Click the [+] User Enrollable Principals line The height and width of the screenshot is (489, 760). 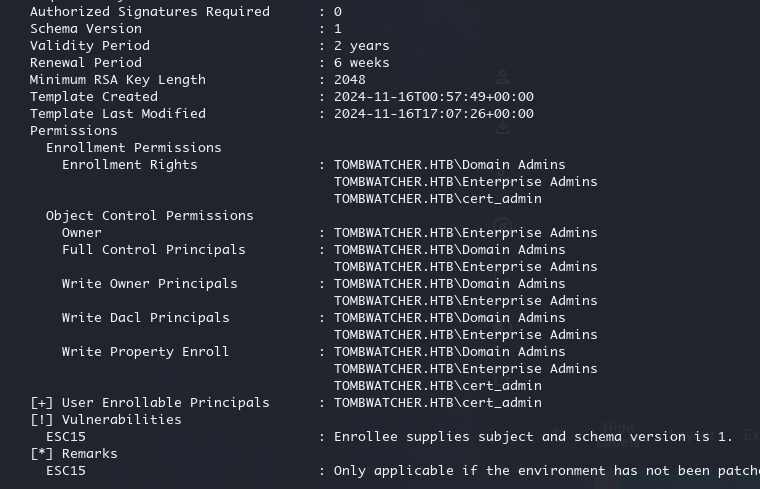click(286, 403)
